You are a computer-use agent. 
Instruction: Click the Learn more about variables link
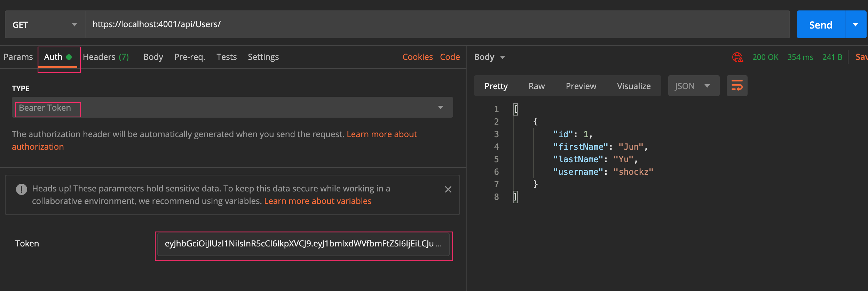(317, 201)
